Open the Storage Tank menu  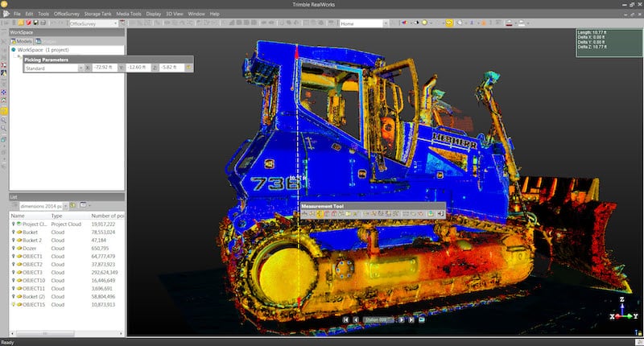tap(97, 14)
